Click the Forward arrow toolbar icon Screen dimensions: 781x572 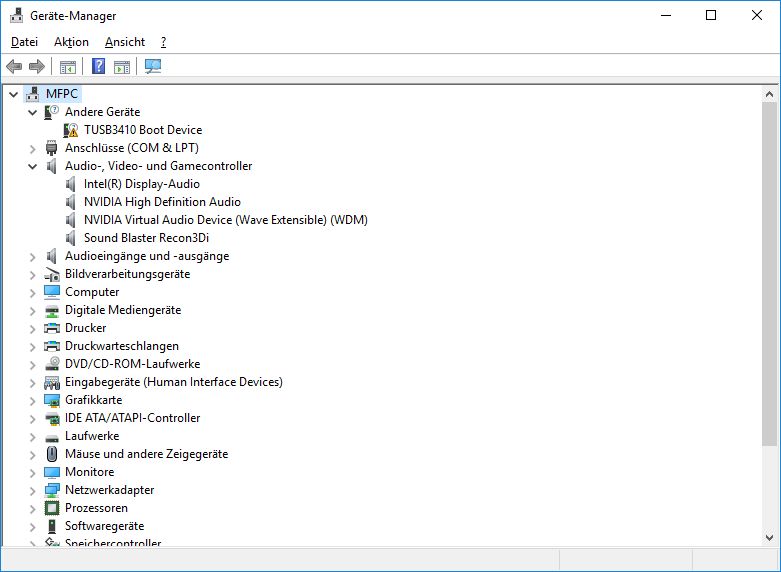(x=37, y=66)
